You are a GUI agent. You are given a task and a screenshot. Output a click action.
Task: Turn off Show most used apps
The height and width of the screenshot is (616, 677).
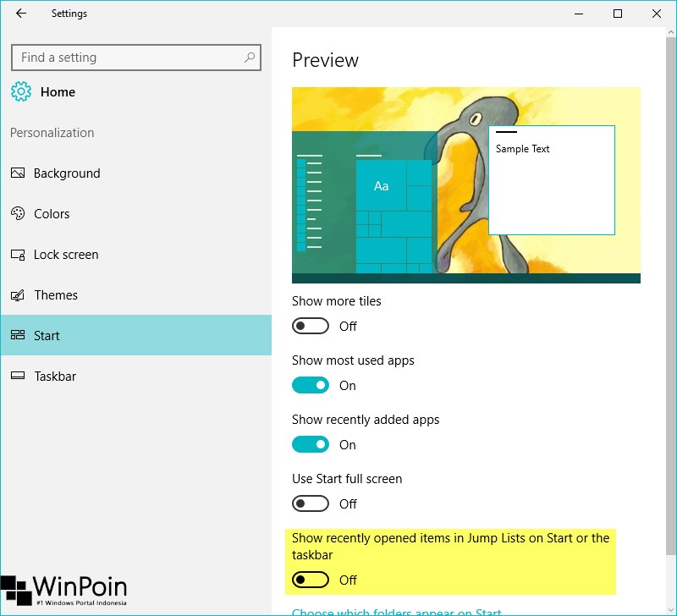tap(310, 385)
